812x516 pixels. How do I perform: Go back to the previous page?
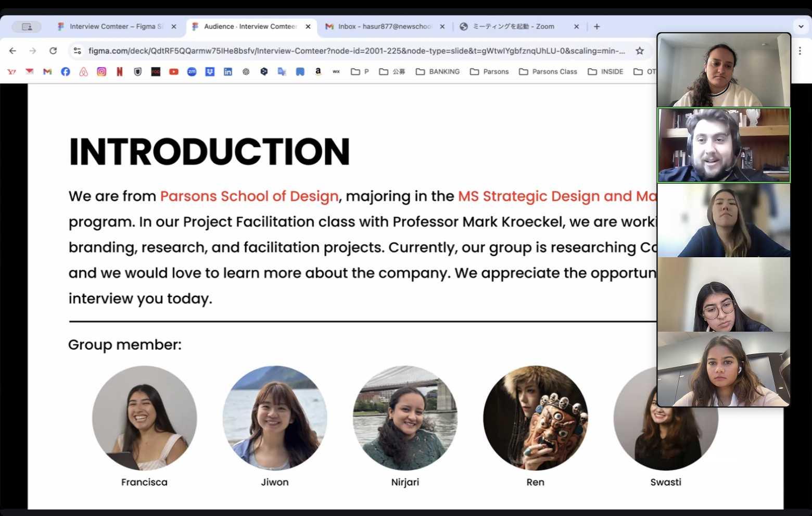point(12,51)
